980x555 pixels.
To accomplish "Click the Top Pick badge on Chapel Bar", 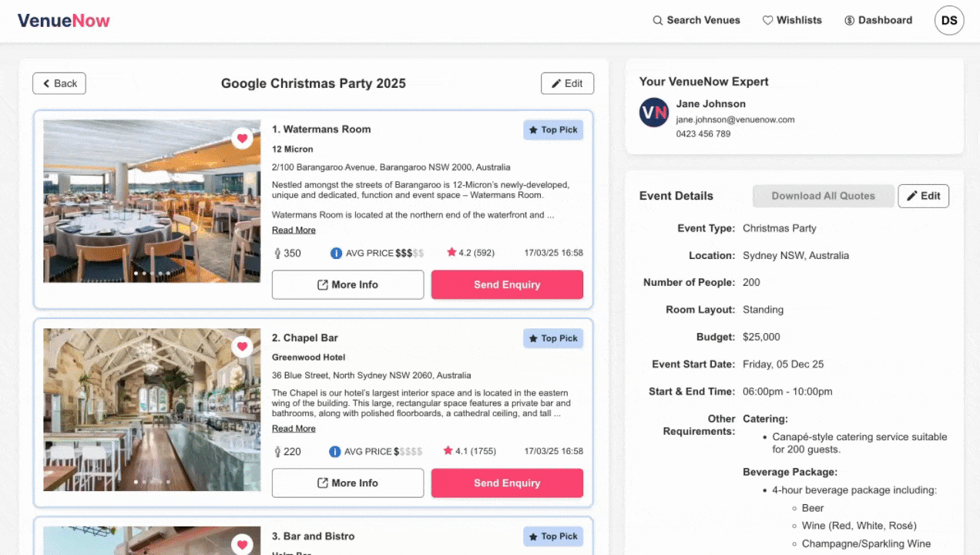I will tap(553, 338).
